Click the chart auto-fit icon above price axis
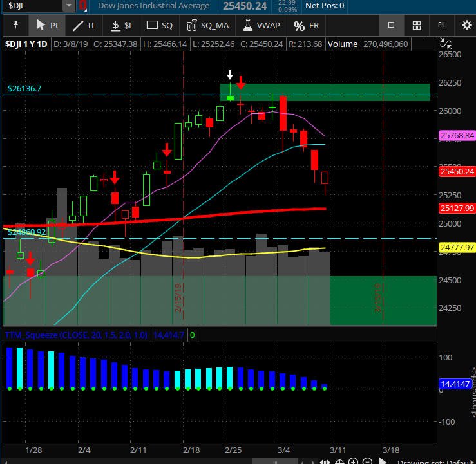The width and height of the screenshot is (476, 464). [x=445, y=43]
